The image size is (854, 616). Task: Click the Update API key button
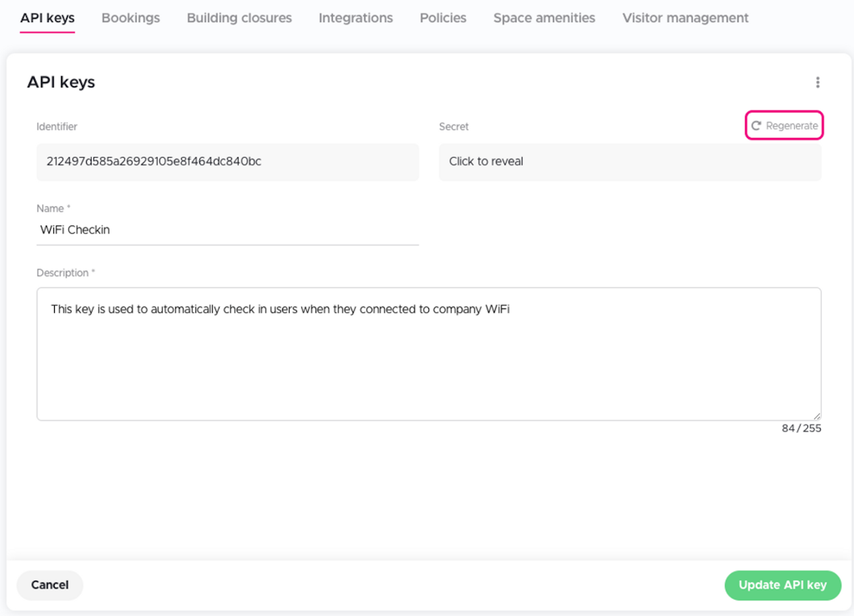tap(782, 585)
